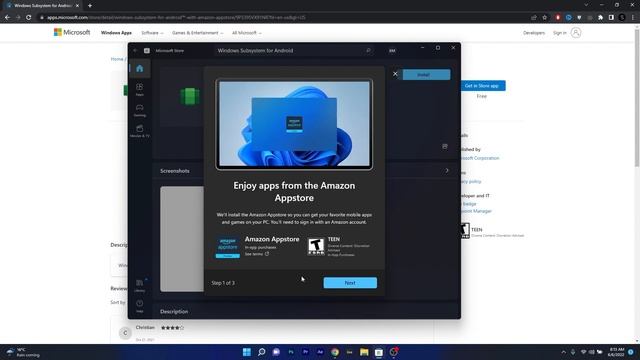
Task: Open taskbar Search
Action: click(x=262, y=352)
